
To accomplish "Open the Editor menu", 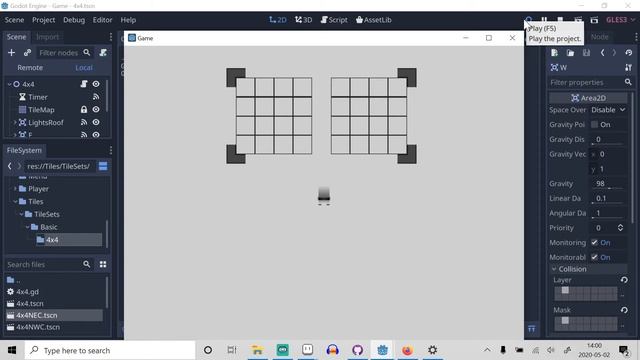I will click(x=102, y=20).
